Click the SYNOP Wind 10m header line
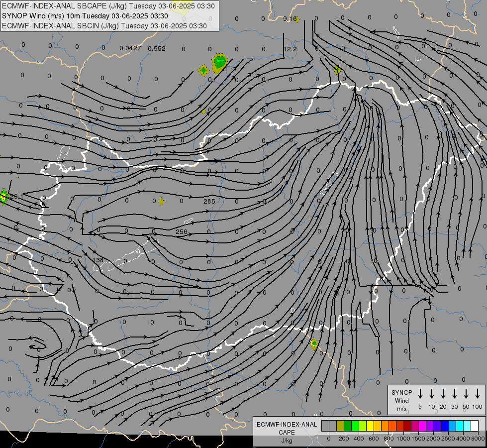This screenshot has height=448, width=487. coord(85,16)
